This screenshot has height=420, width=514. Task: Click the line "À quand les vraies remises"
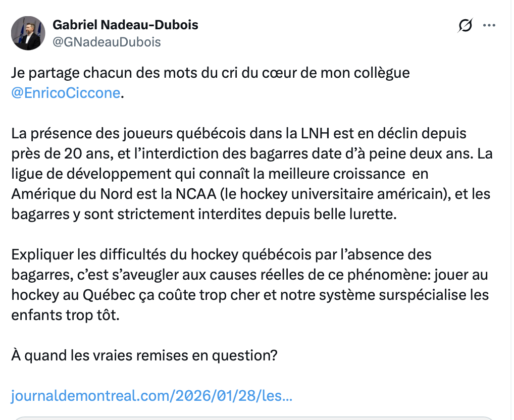click(144, 355)
